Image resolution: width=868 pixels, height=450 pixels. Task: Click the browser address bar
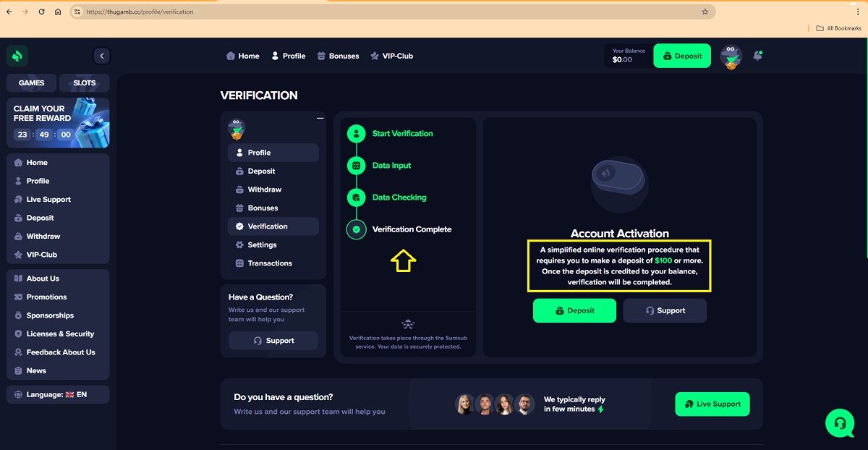click(391, 12)
